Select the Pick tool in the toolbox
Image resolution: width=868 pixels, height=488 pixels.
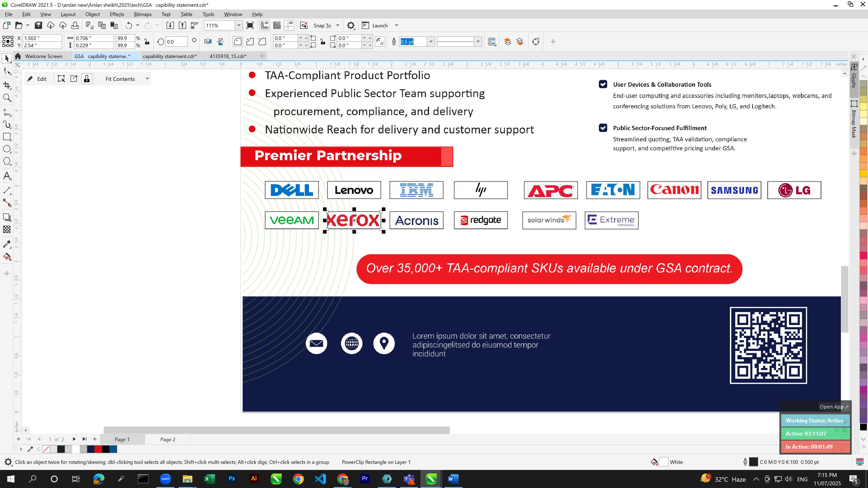[7, 59]
